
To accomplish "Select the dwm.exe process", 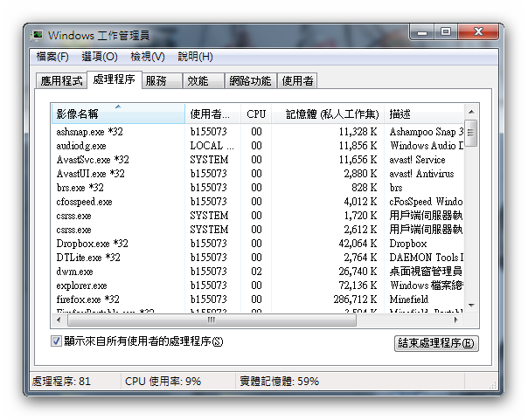I will point(258,271).
